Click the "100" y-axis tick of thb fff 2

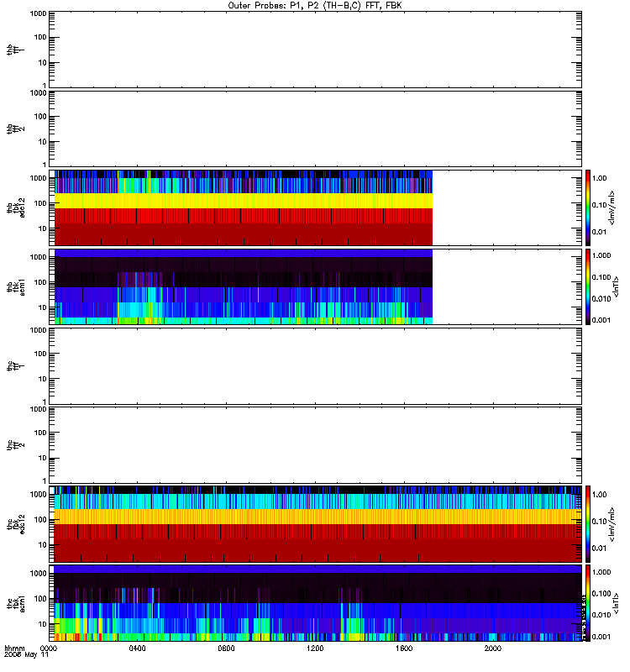pos(40,117)
